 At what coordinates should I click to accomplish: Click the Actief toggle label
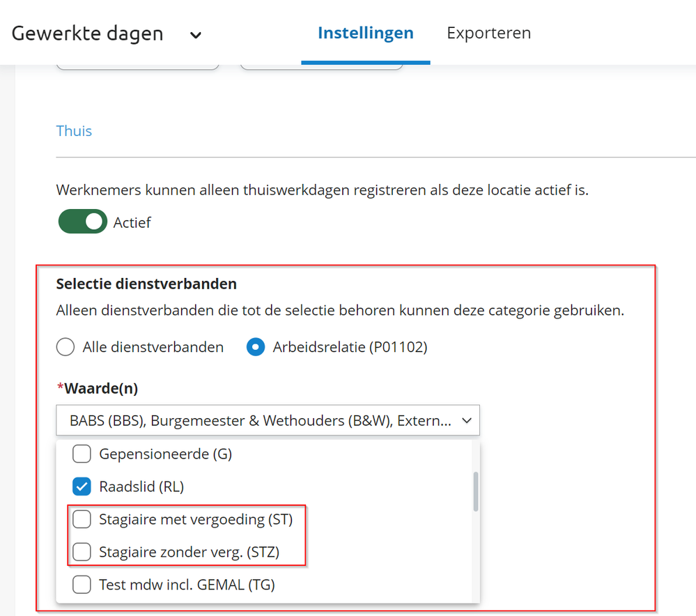[x=132, y=223]
